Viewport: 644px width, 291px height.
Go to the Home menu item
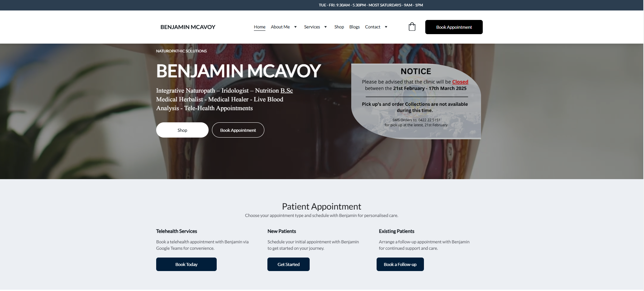click(260, 27)
